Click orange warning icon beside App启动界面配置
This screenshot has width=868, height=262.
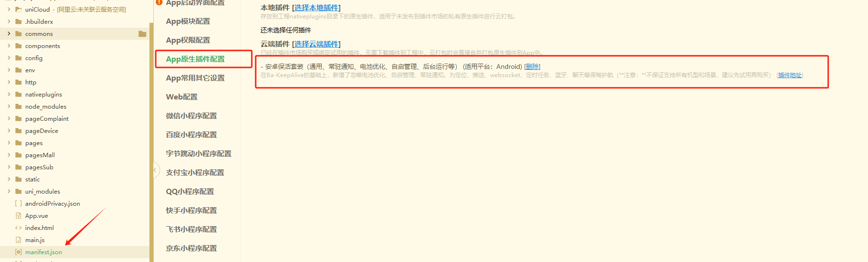159,2
